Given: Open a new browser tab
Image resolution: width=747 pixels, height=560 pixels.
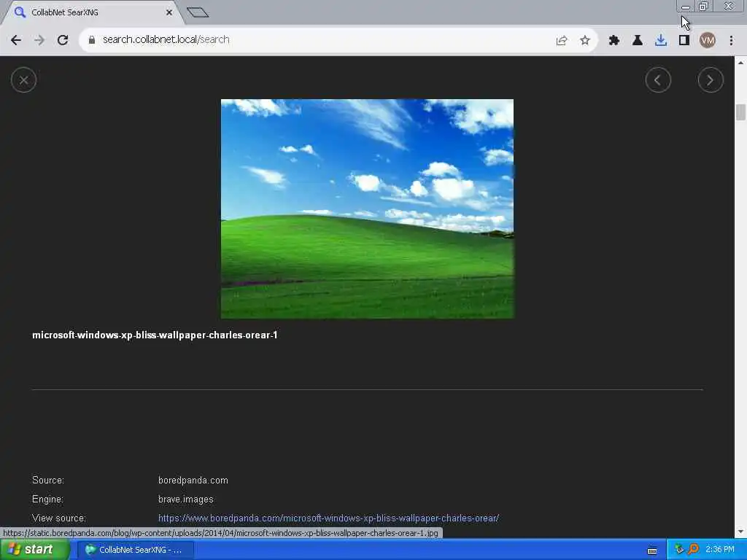Looking at the screenshot, I should click(198, 12).
